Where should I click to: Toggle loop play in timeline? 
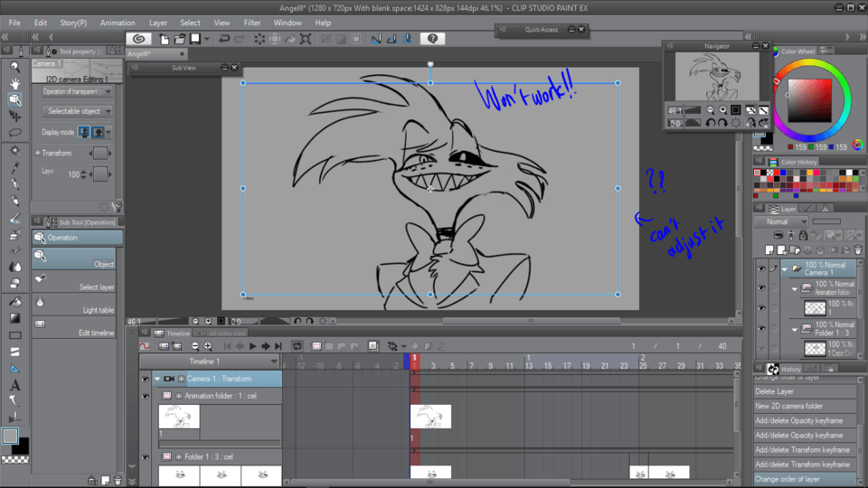[297, 346]
